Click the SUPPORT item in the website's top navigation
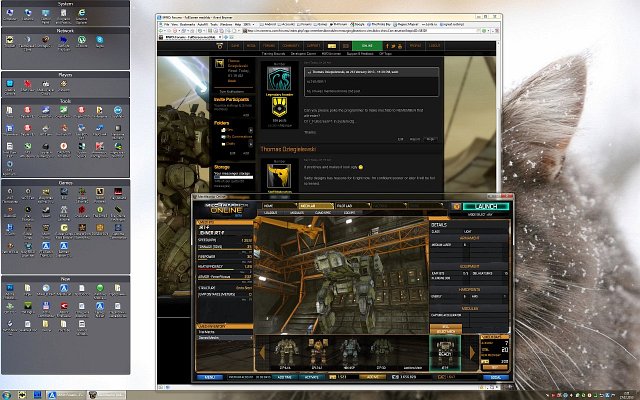640x400 pixels. (313, 46)
